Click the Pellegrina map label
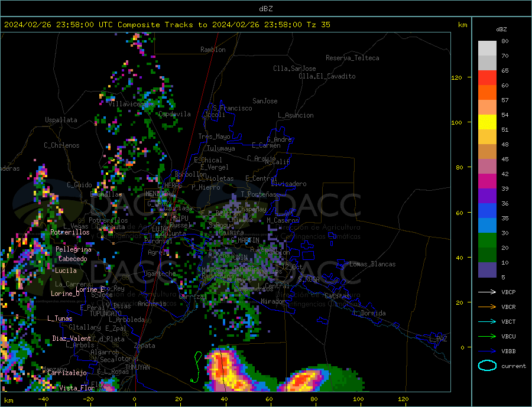This screenshot has height=407, width=532. click(74, 249)
